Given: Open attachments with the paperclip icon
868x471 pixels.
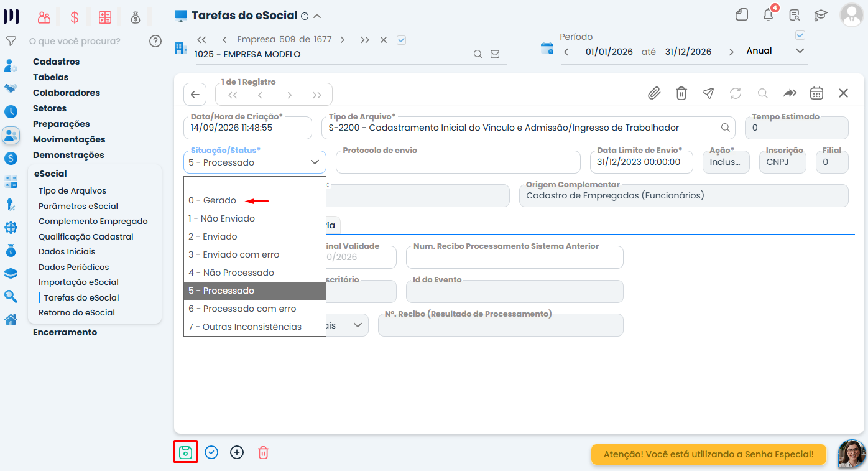Looking at the screenshot, I should [x=654, y=93].
